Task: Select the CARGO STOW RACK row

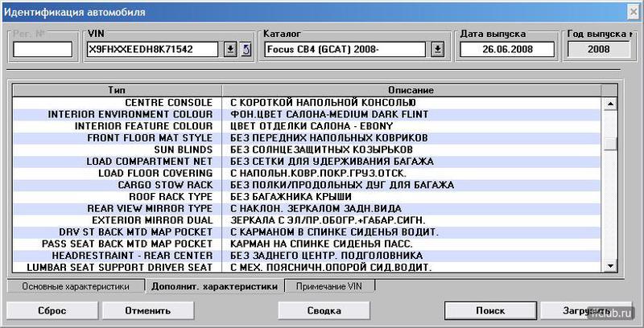Action: pos(307,186)
